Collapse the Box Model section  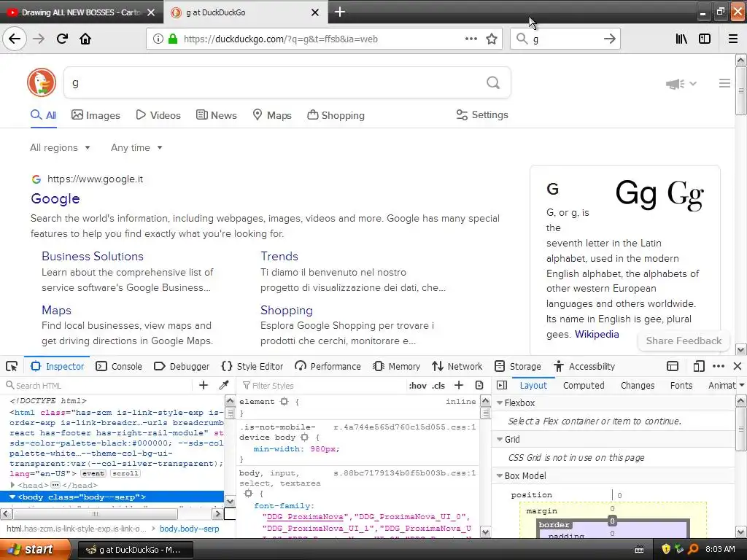tap(500, 475)
